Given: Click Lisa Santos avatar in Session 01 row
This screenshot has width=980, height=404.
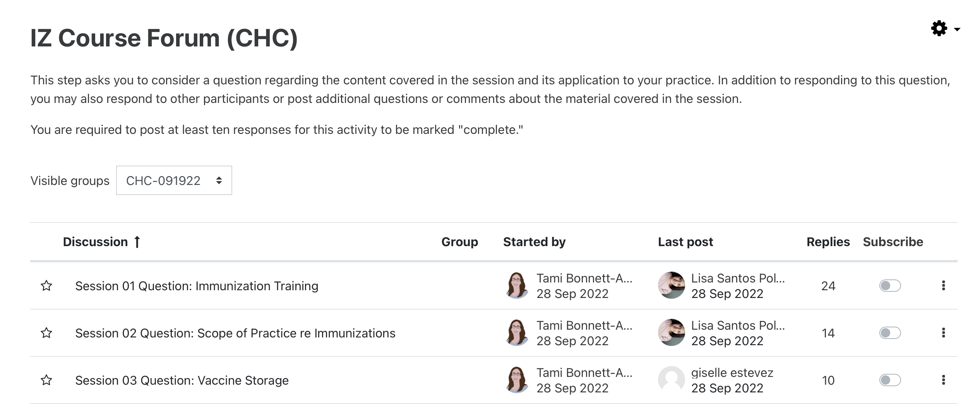Looking at the screenshot, I should (x=672, y=286).
